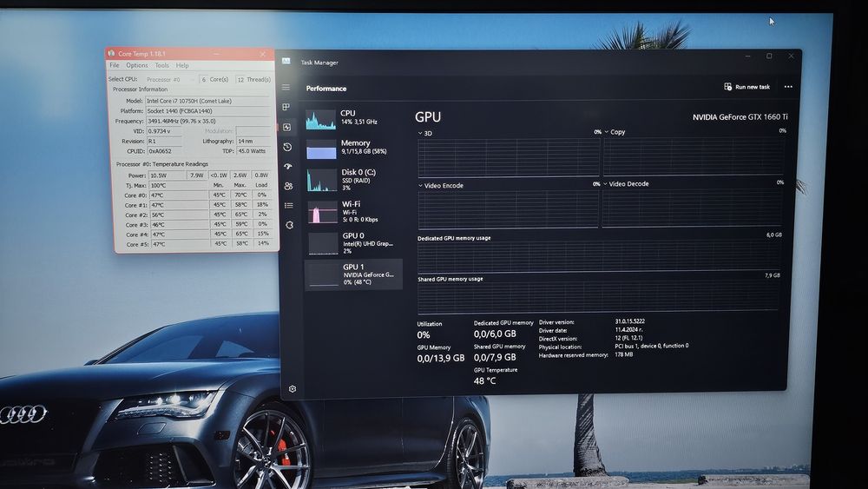This screenshot has height=489, width=868.
Task: Click the Dedicated GPU memory usage graph
Action: [599, 256]
